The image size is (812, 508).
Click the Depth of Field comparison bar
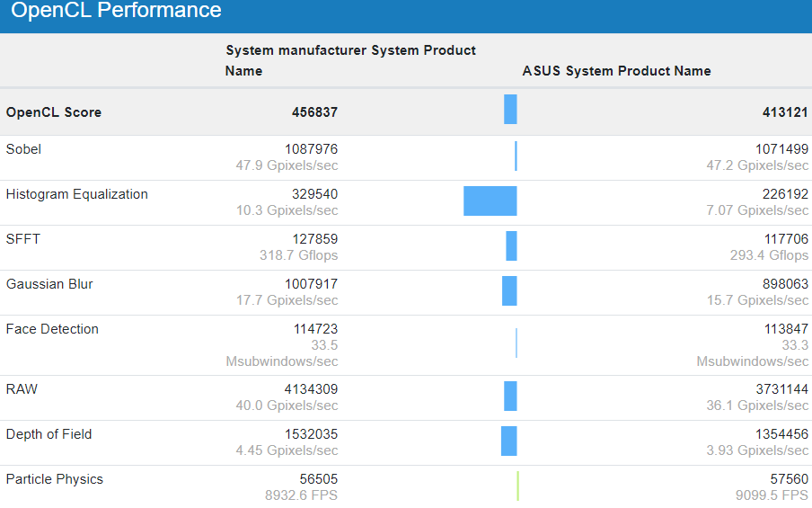click(509, 441)
